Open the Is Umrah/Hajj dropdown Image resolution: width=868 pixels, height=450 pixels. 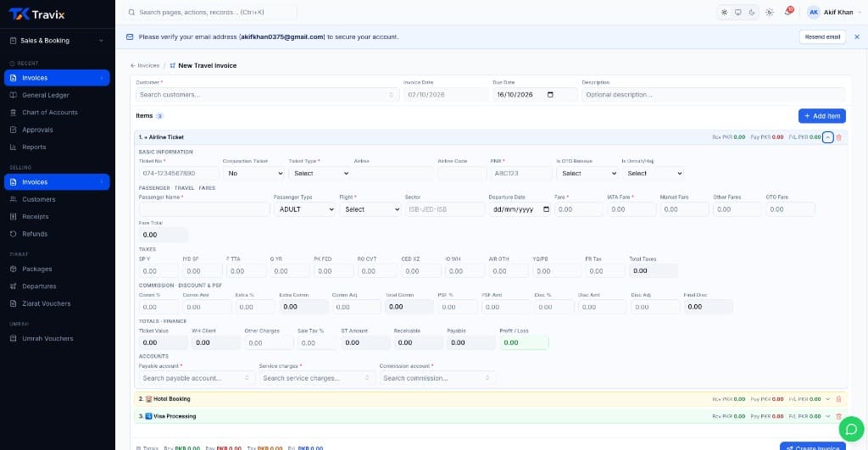653,173
